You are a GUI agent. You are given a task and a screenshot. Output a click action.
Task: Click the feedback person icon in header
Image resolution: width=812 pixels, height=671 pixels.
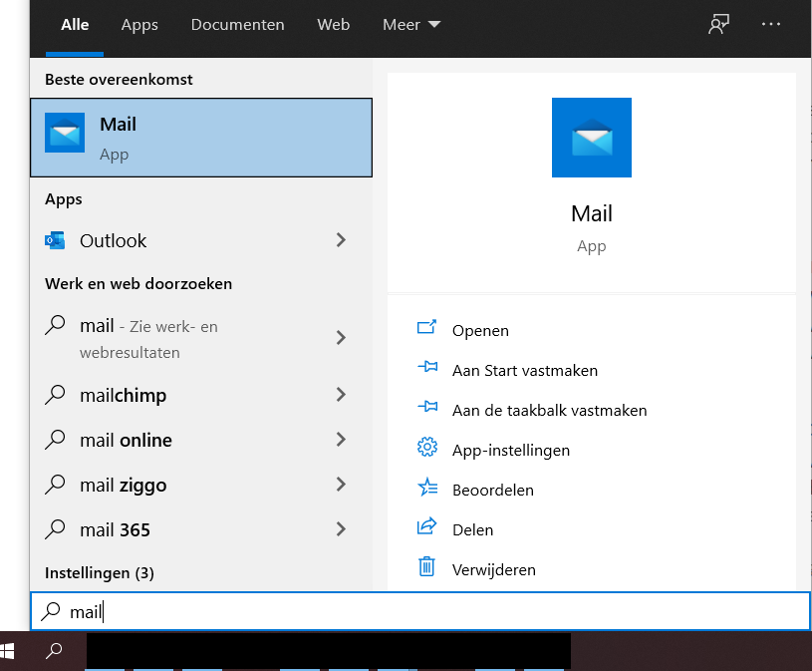click(x=718, y=25)
